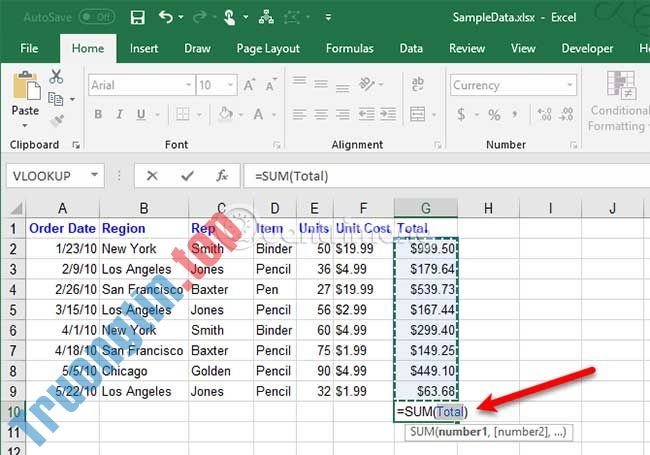This screenshot has width=650, height=455.
Task: Click the Save icon in quick access toolbar
Action: click(x=138, y=17)
